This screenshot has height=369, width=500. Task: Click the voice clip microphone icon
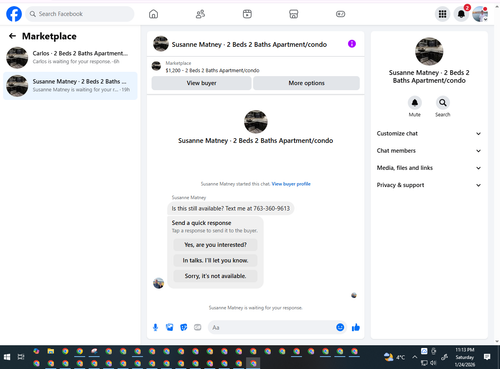point(155,327)
